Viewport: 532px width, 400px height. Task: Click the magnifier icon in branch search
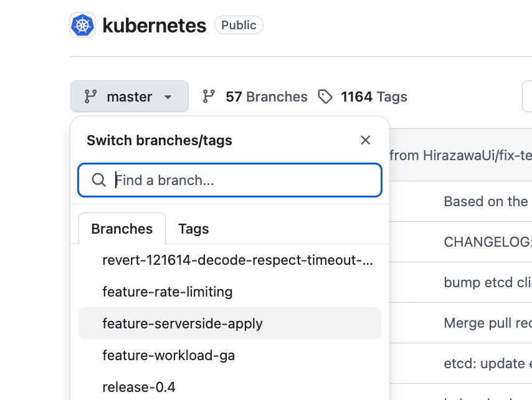(98, 180)
